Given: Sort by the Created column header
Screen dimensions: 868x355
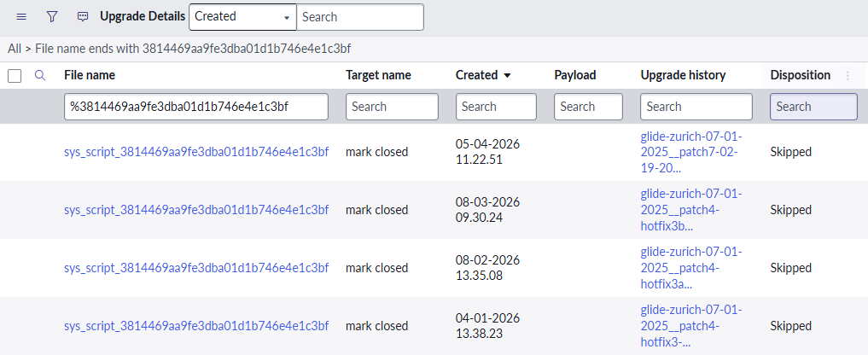Looking at the screenshot, I should pyautogui.click(x=476, y=75).
